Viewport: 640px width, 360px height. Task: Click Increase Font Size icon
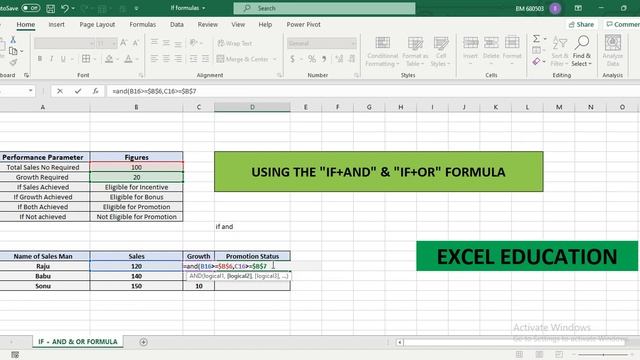[x=124, y=43]
